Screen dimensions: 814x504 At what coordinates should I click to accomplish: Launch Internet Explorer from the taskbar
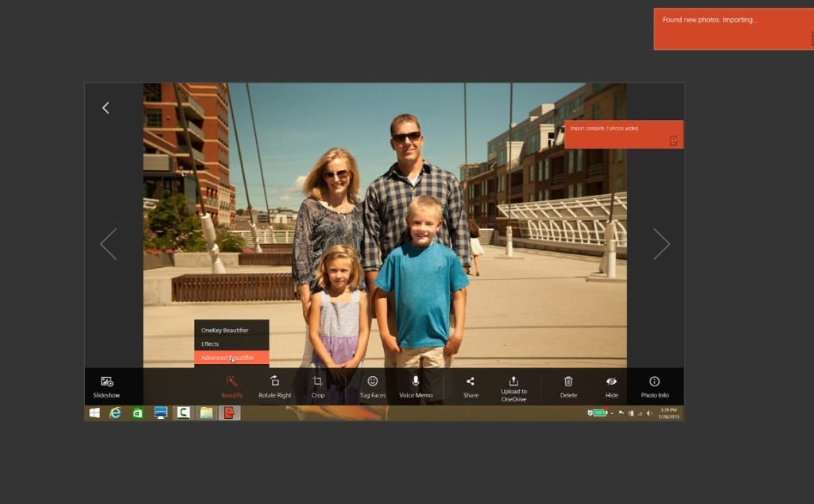tap(115, 413)
